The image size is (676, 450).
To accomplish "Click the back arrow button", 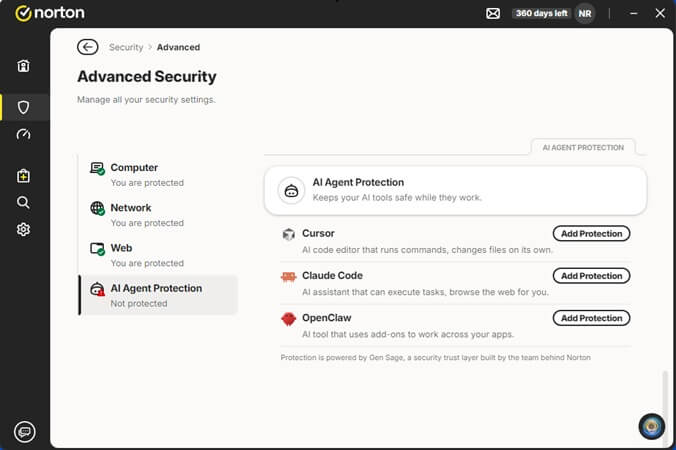I will pyautogui.click(x=88, y=47).
